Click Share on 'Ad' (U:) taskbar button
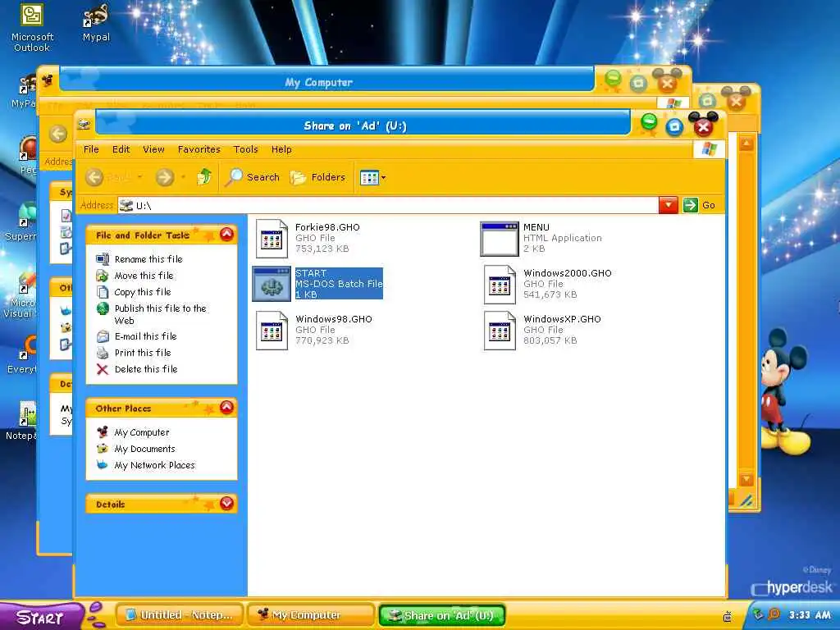 [442, 615]
